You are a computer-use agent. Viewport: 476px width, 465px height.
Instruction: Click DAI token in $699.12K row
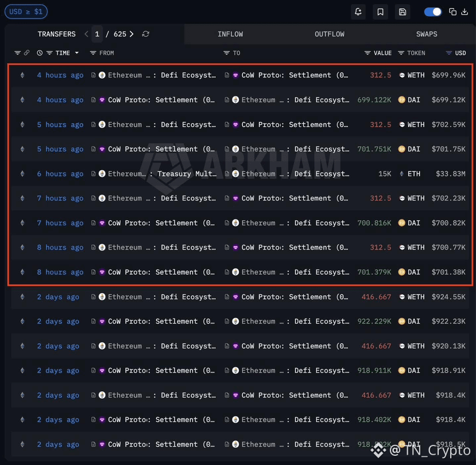click(414, 99)
